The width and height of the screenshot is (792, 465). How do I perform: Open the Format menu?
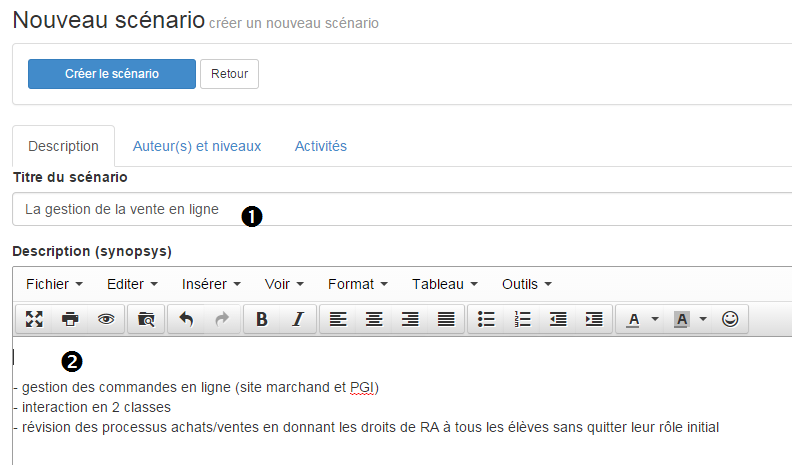pos(358,284)
